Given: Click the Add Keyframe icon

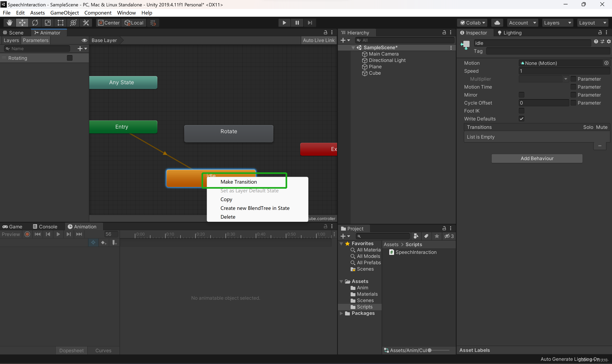Looking at the screenshot, I should click(x=104, y=243).
